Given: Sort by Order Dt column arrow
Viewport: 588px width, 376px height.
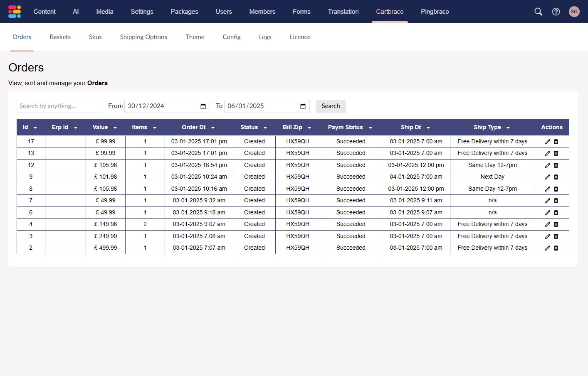Looking at the screenshot, I should (213, 128).
